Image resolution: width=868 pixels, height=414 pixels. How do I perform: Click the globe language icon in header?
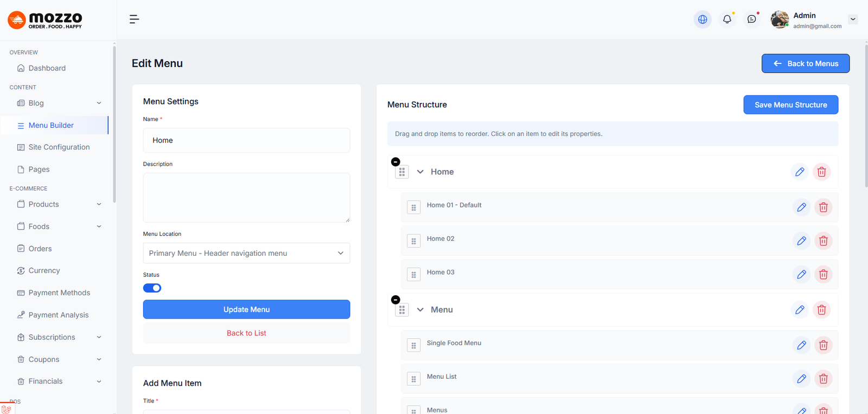(703, 20)
